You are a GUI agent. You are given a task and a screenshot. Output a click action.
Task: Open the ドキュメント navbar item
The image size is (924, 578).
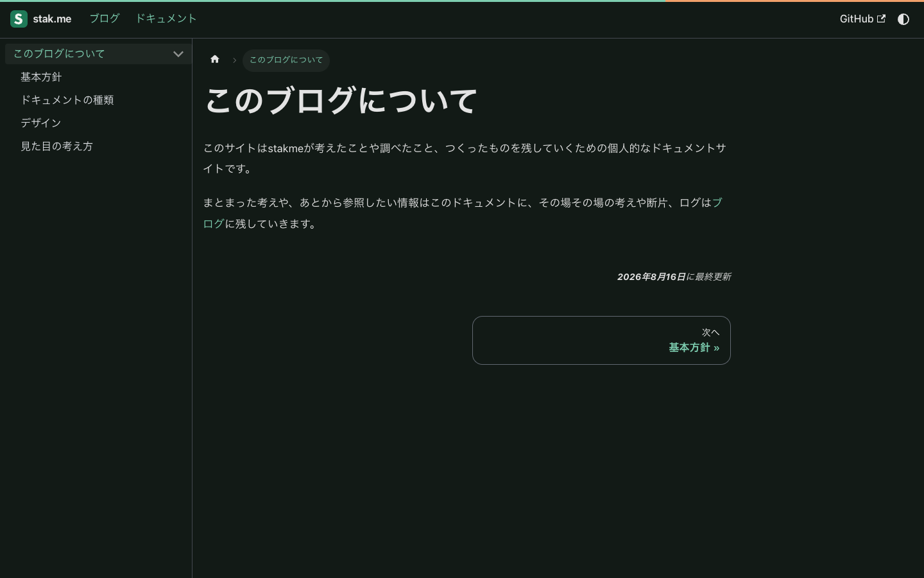tap(166, 19)
